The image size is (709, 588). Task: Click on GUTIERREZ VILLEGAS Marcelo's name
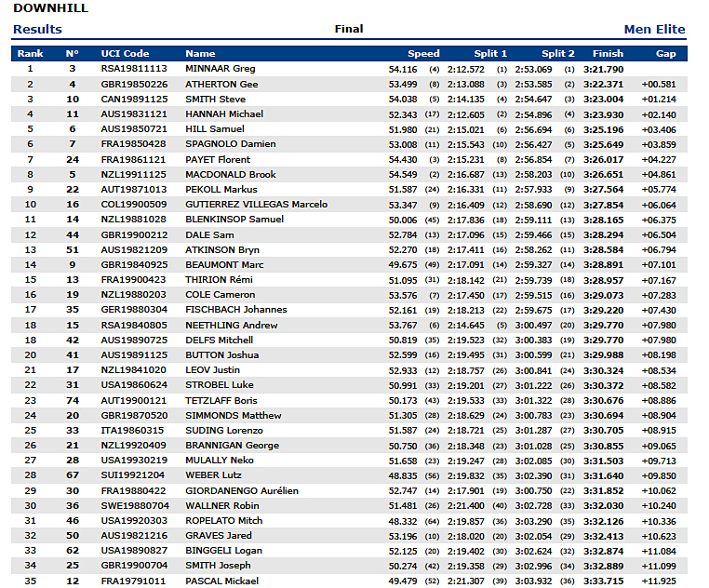click(256, 205)
